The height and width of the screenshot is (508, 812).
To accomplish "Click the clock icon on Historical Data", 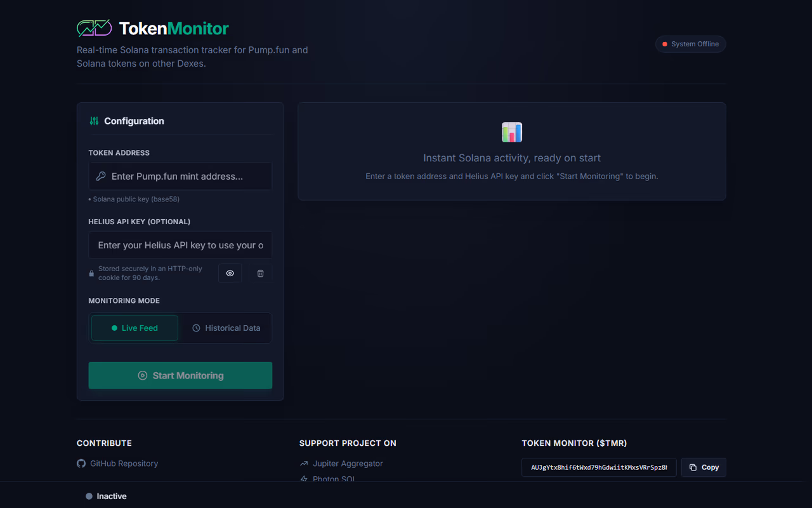I will tap(196, 328).
